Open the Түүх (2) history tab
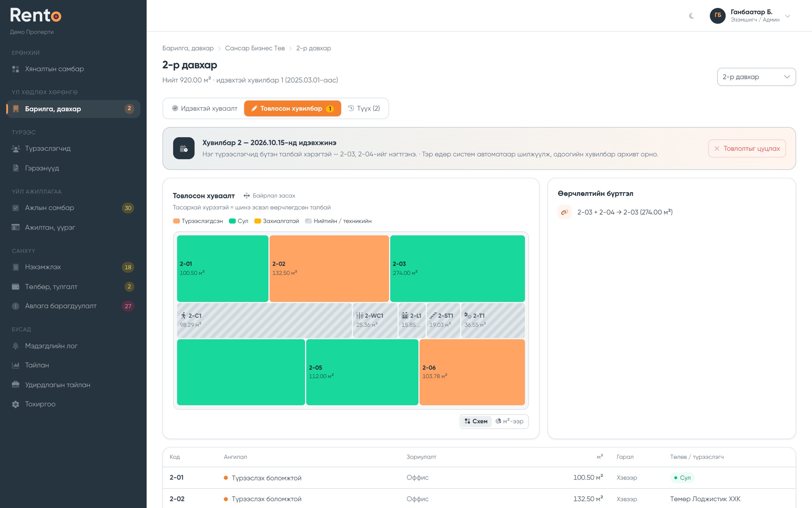 [x=364, y=109]
